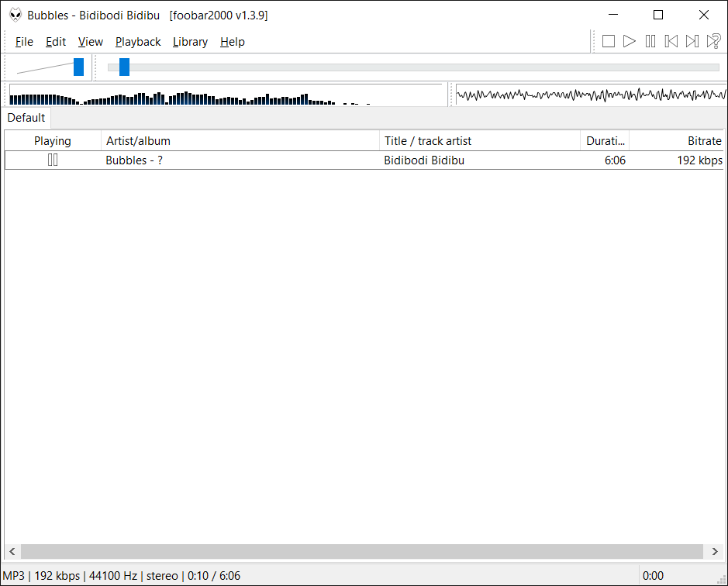Select the Default playlist tab

(x=26, y=118)
